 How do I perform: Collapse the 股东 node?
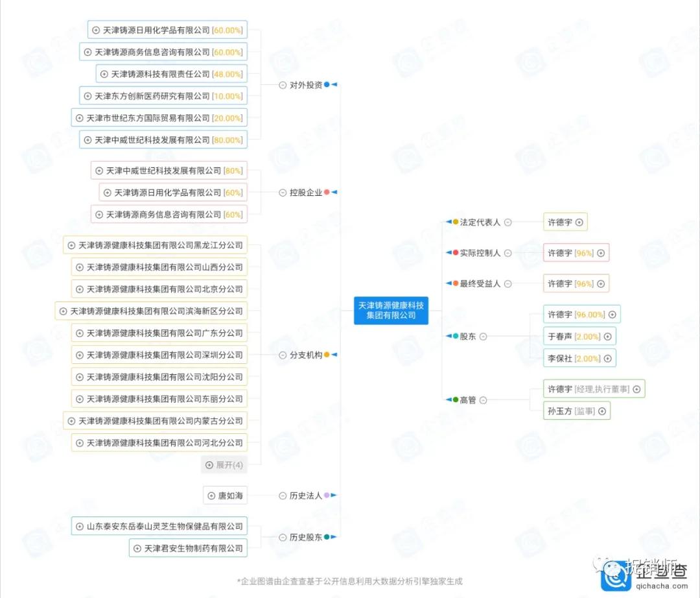[483, 337]
